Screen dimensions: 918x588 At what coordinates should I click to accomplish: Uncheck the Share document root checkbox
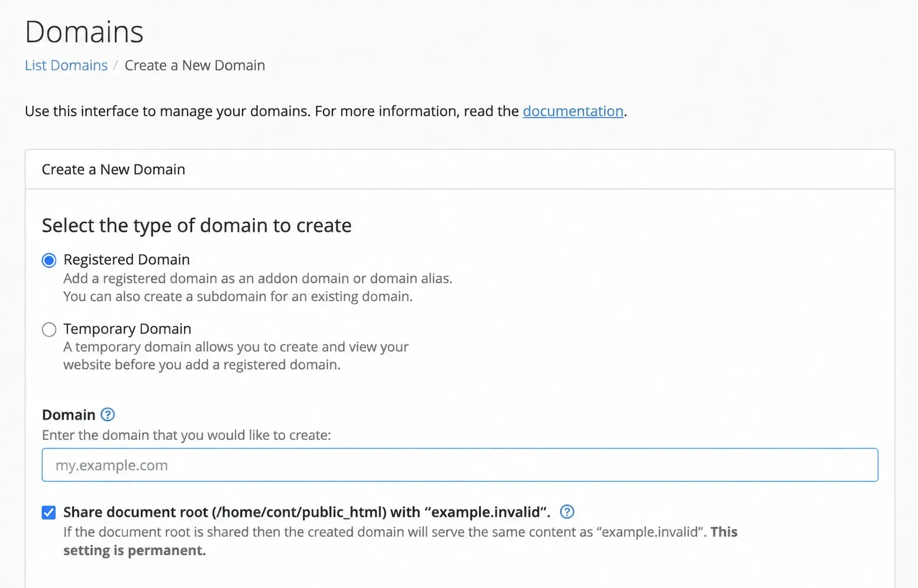tap(49, 512)
